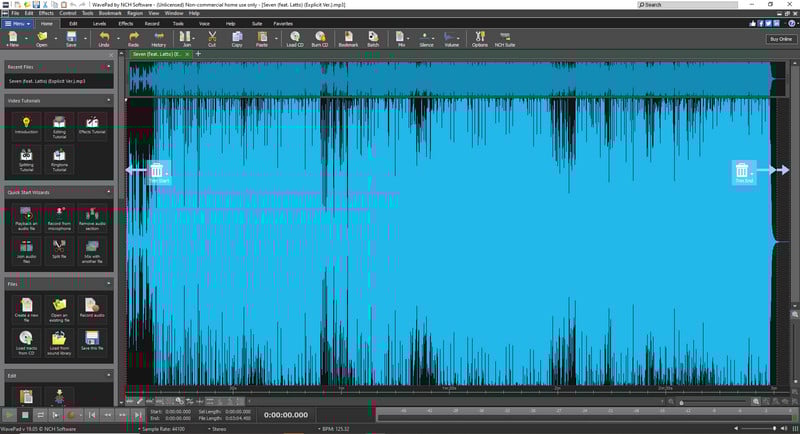Open the blue Menu dropdown
Screen dimensions: 800x434
(17, 23)
